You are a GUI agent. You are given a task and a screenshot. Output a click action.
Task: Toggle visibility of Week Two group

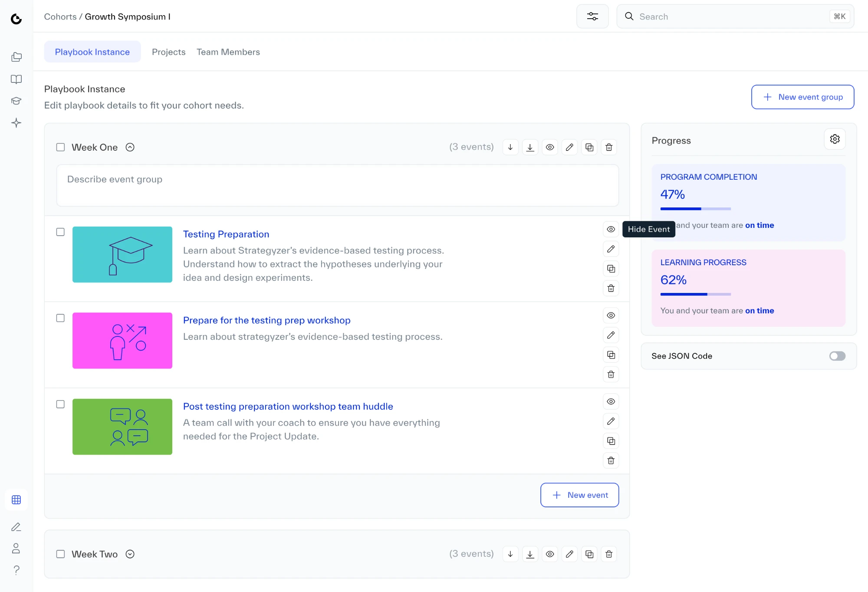pos(550,554)
